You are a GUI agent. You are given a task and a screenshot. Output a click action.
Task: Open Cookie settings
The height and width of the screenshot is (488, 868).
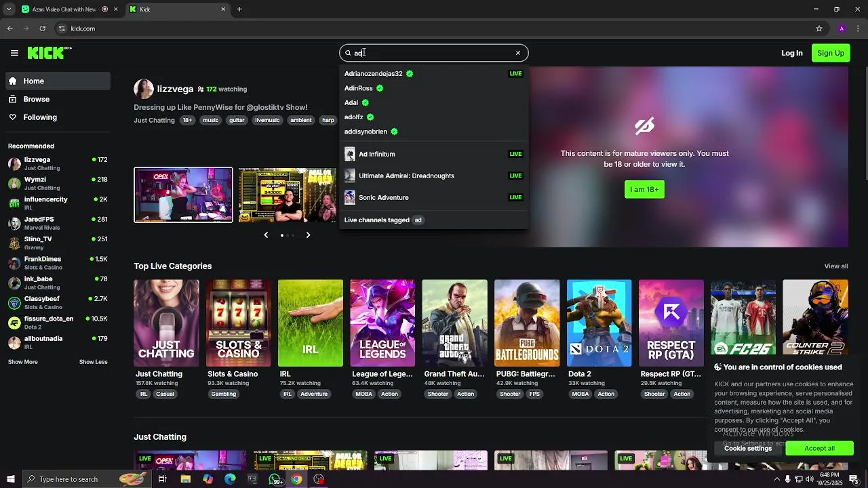(x=747, y=448)
